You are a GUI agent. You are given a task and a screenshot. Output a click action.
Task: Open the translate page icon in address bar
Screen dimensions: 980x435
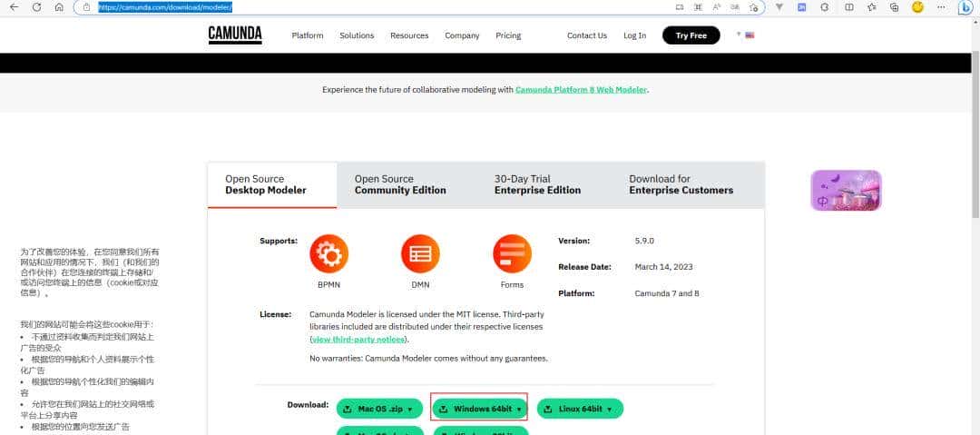click(735, 7)
